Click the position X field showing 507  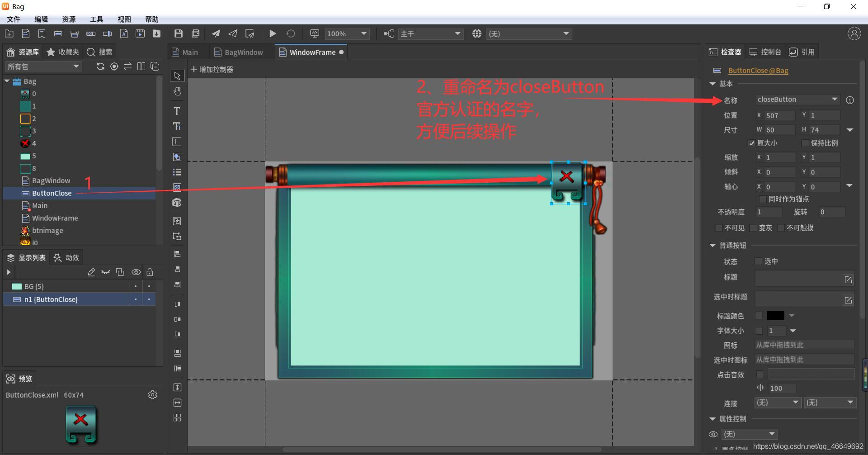click(x=779, y=116)
